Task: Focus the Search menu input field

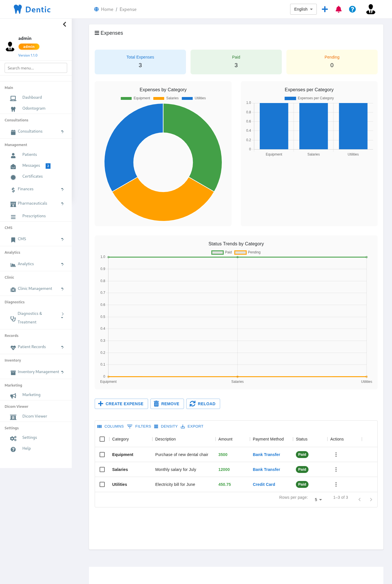Action: pos(36,68)
